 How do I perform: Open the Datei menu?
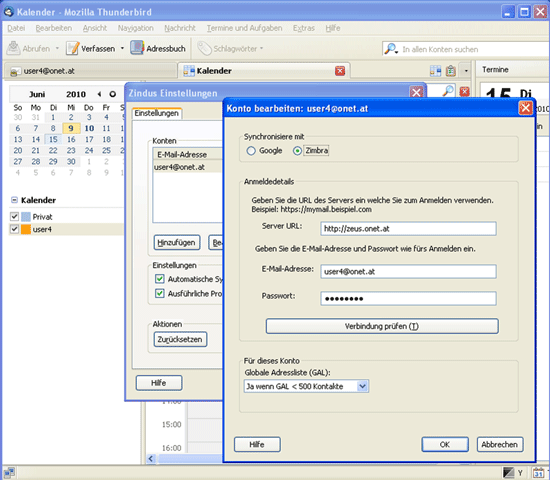[x=16, y=28]
